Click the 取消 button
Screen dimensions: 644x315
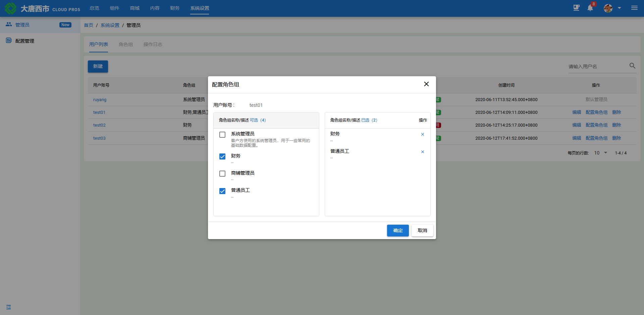point(422,230)
